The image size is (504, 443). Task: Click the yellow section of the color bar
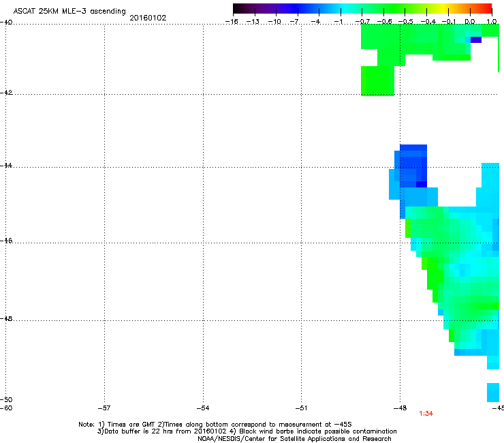[444, 8]
